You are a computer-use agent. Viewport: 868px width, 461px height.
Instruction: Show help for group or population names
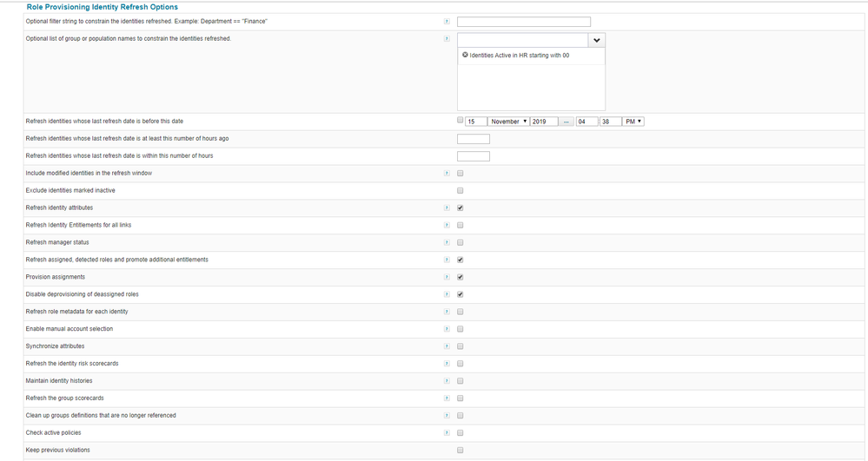pos(447,39)
